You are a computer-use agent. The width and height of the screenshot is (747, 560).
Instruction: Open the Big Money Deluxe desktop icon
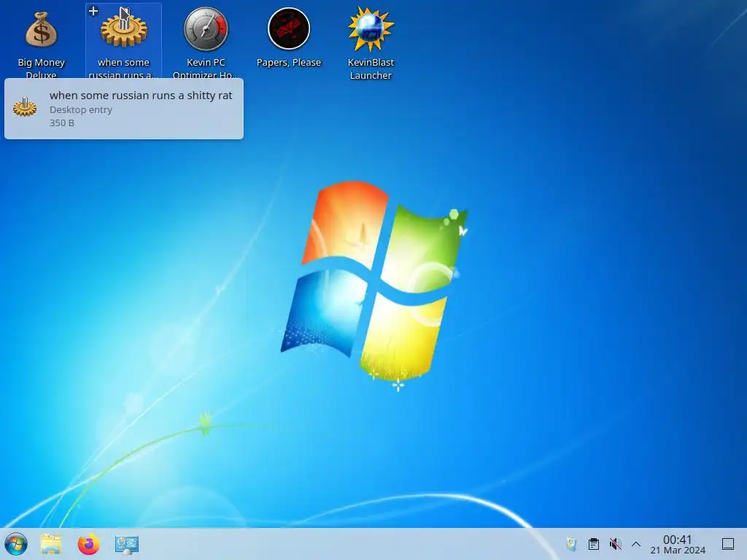tap(41, 29)
